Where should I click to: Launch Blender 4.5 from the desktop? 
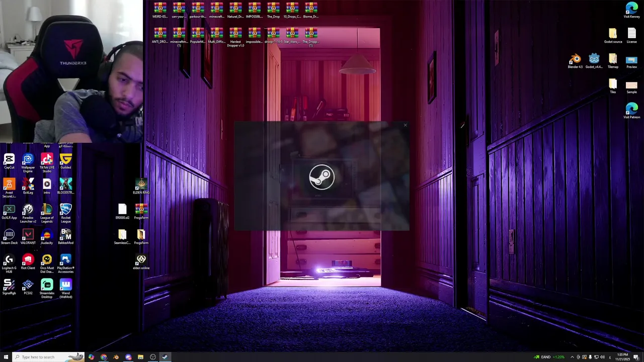pos(575,61)
